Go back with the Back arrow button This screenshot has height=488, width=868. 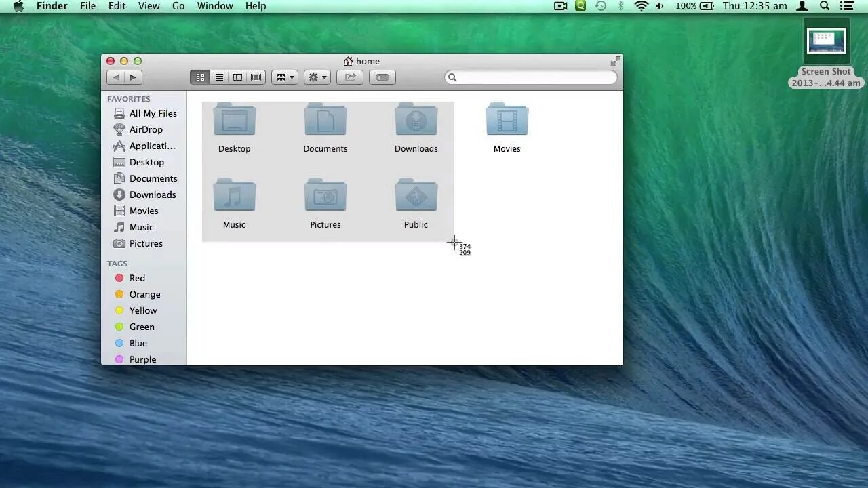[x=116, y=77]
